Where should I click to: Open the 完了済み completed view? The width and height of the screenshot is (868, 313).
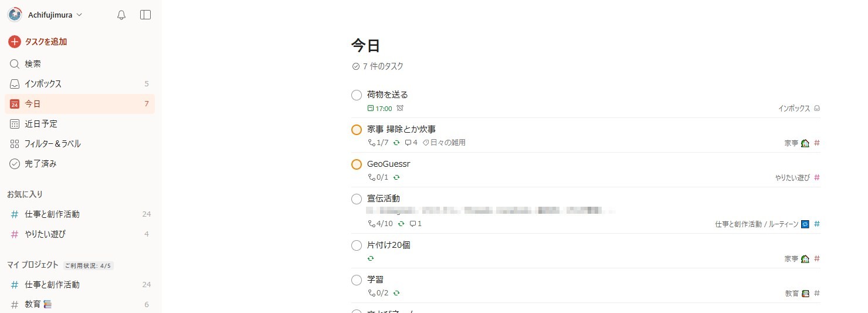point(80,163)
